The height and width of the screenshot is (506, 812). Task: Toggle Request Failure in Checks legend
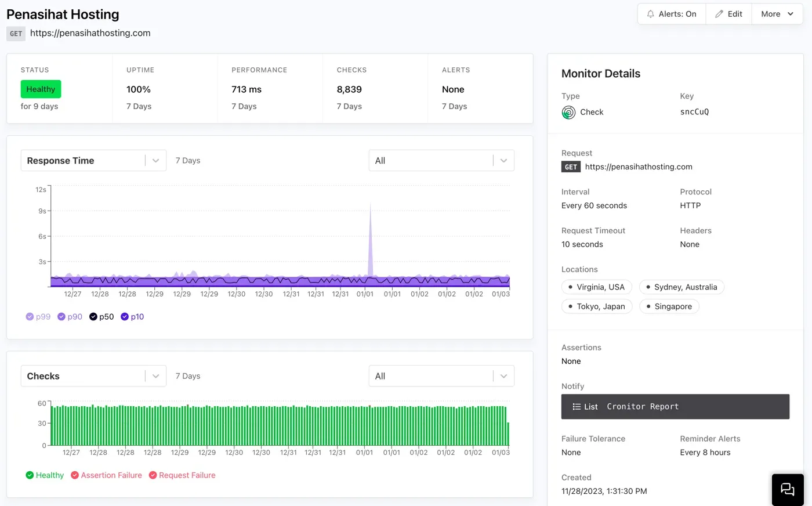click(182, 475)
